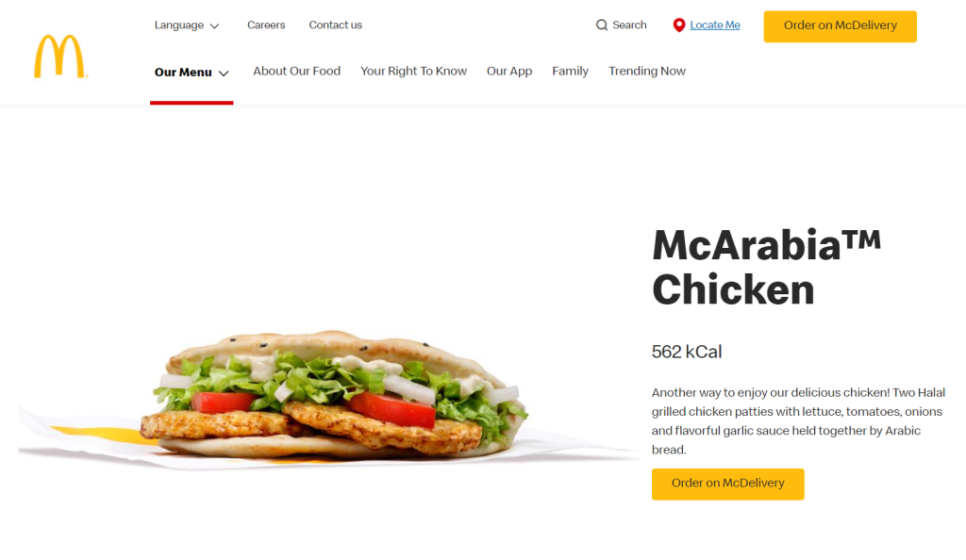Click the red location pin icon

coord(679,25)
